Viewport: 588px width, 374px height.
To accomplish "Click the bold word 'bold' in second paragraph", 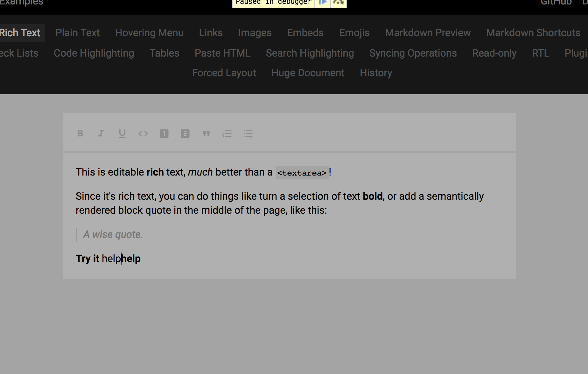I will tap(373, 196).
